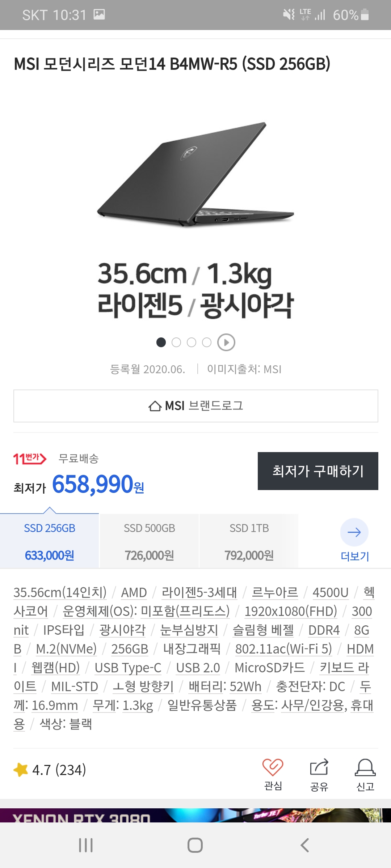
Task: Open the recent apps navigation icon
Action: coord(86,845)
